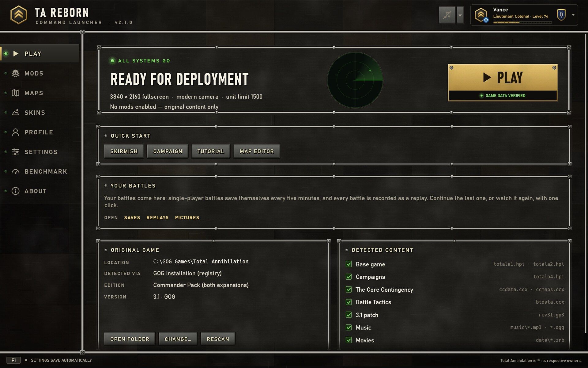
Task: Start a Skirmish quick start
Action: point(124,151)
